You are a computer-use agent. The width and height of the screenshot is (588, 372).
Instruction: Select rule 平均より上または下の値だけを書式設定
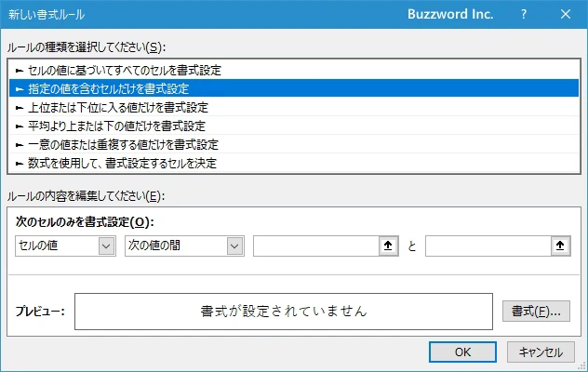tap(294, 126)
